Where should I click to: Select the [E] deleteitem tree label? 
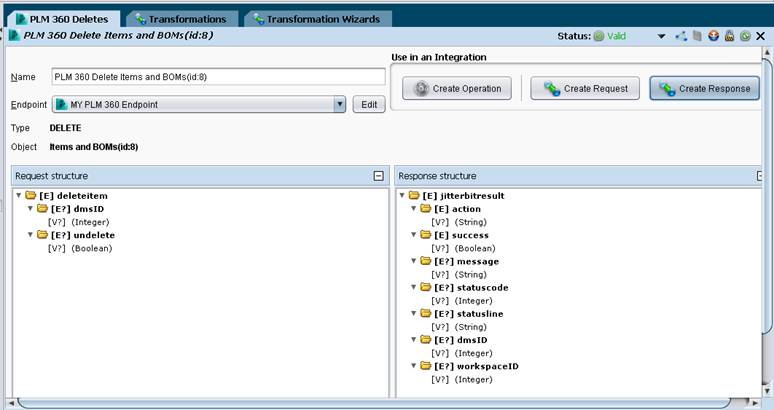73,196
